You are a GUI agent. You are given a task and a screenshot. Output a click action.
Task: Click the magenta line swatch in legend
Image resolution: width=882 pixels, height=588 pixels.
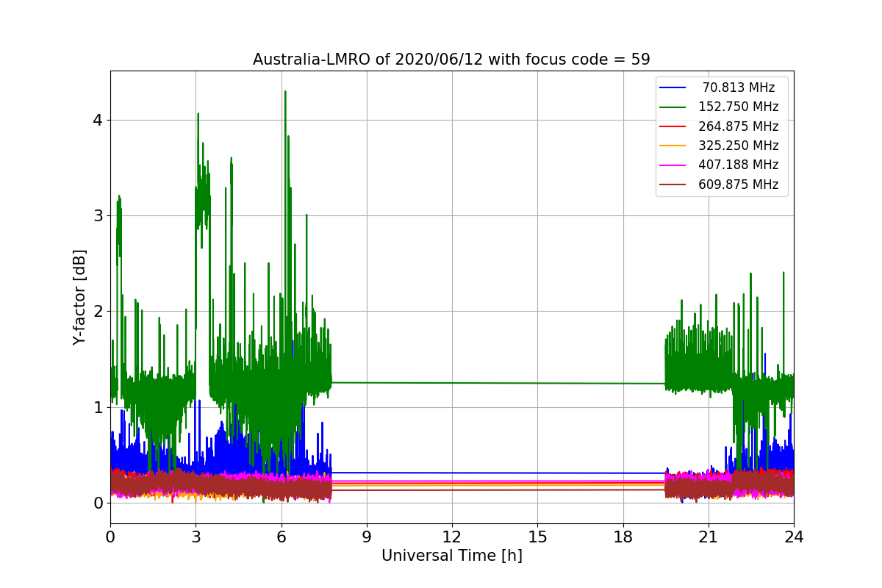pyautogui.click(x=673, y=165)
